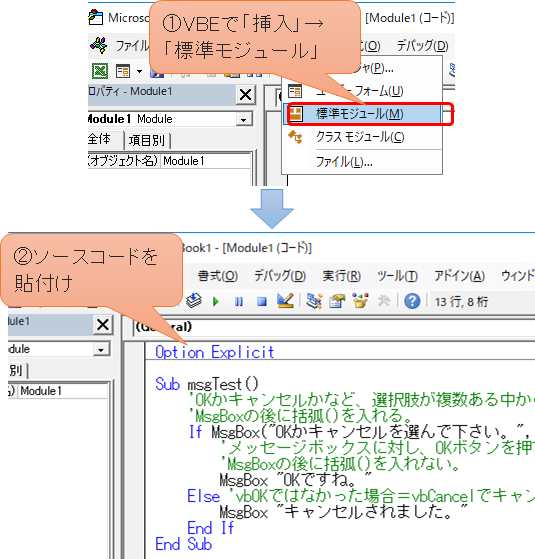
Task: Click the blue Help question mark icon
Action: point(412,302)
